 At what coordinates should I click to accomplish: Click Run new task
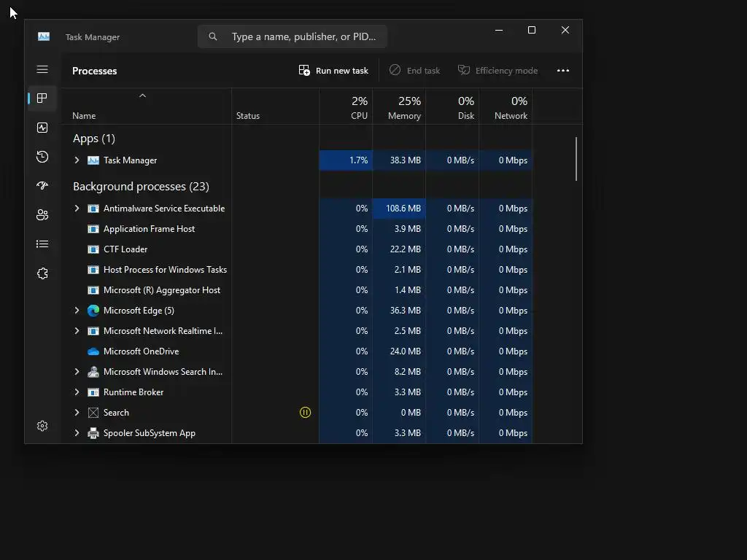click(333, 71)
